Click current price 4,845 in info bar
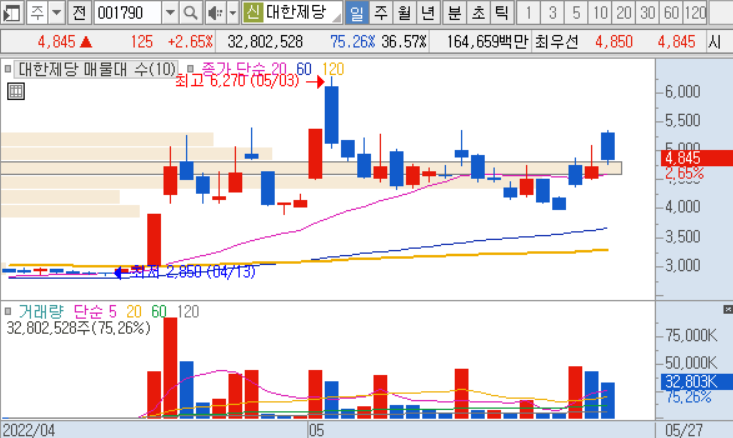Viewport: 733px width, 438px height. point(56,42)
